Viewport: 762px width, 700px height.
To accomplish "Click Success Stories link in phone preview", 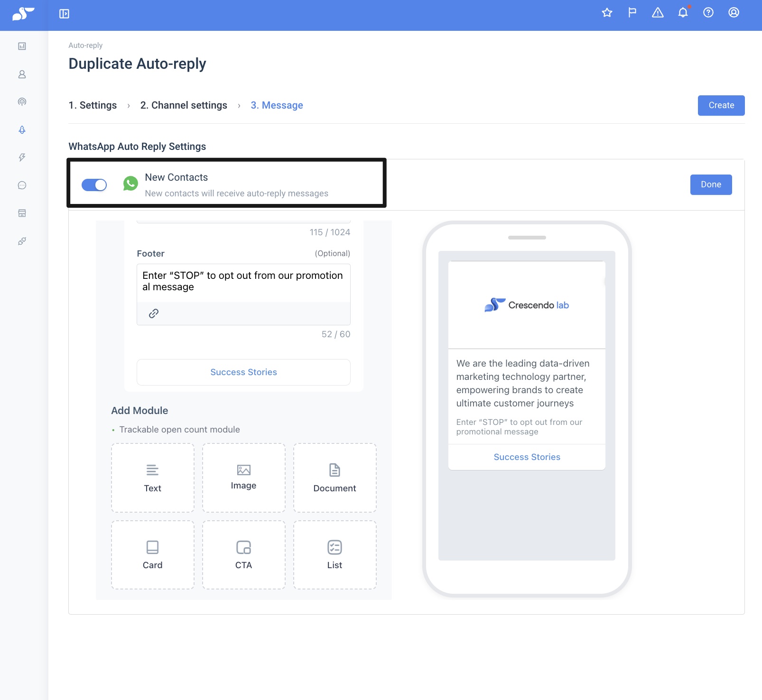I will 527,457.
